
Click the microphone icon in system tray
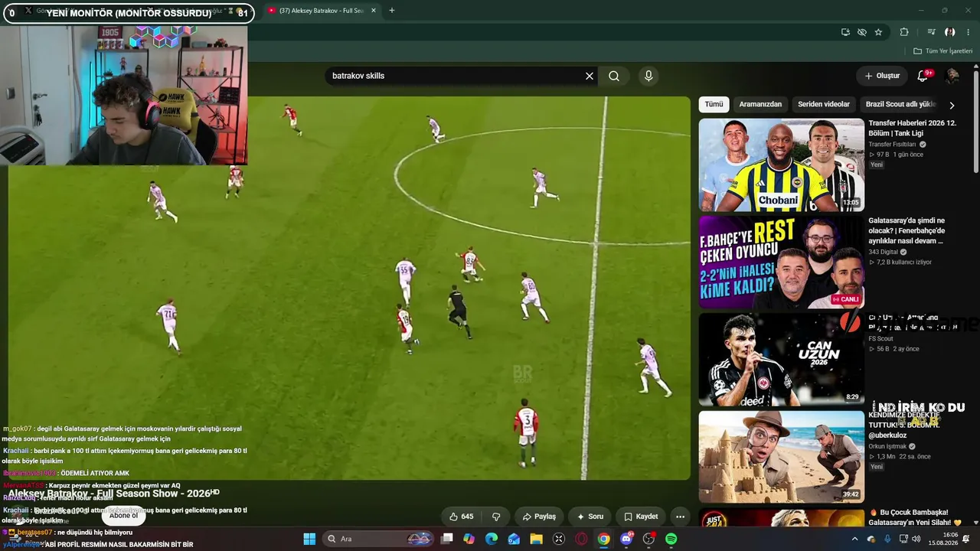887,539
